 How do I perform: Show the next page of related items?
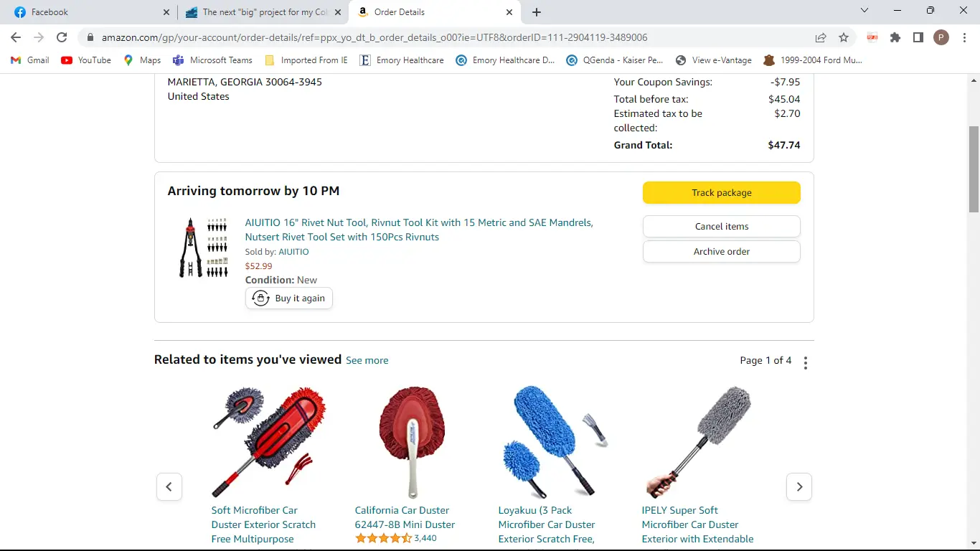pos(799,486)
